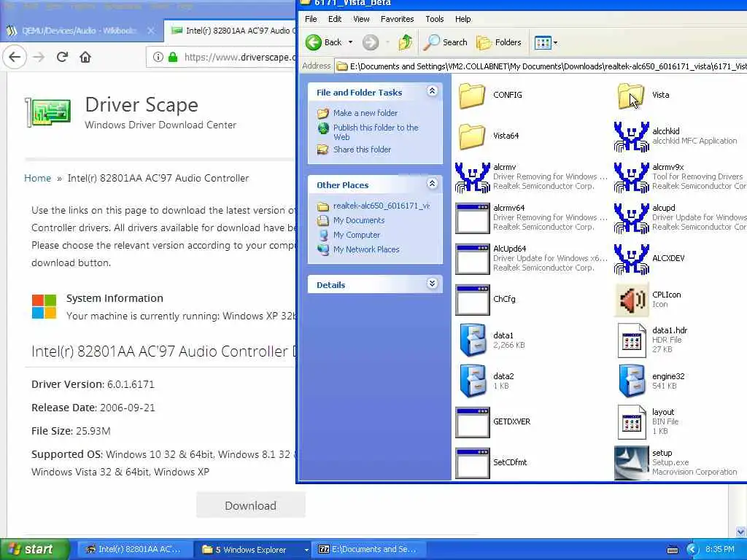The image size is (747, 560).
Task: Open the Help menu in Explorer
Action: tap(462, 19)
